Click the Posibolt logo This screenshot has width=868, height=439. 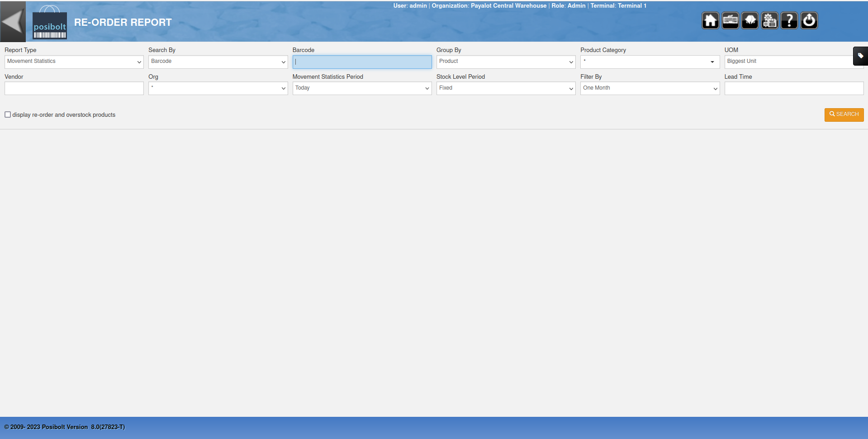tap(50, 23)
